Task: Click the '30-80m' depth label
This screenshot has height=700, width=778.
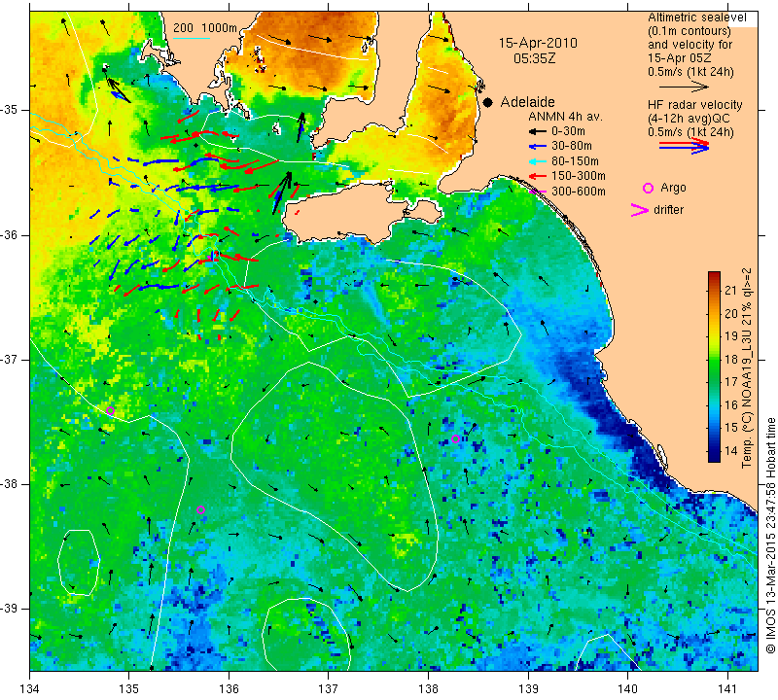Action: [571, 146]
